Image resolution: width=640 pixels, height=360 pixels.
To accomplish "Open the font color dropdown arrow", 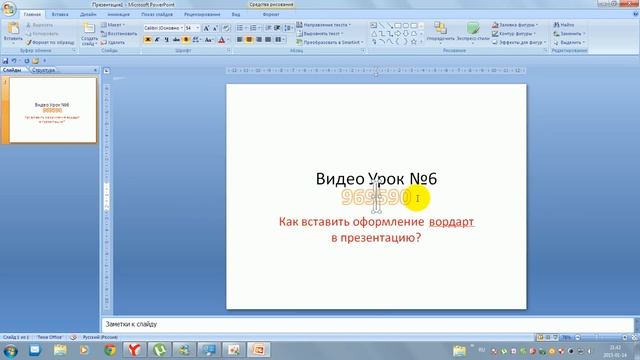I will click(x=228, y=40).
